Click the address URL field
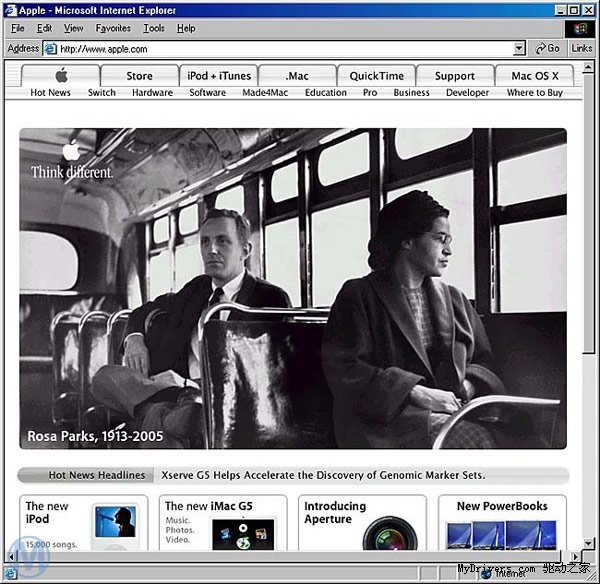This screenshot has height=584, width=600. (285, 49)
